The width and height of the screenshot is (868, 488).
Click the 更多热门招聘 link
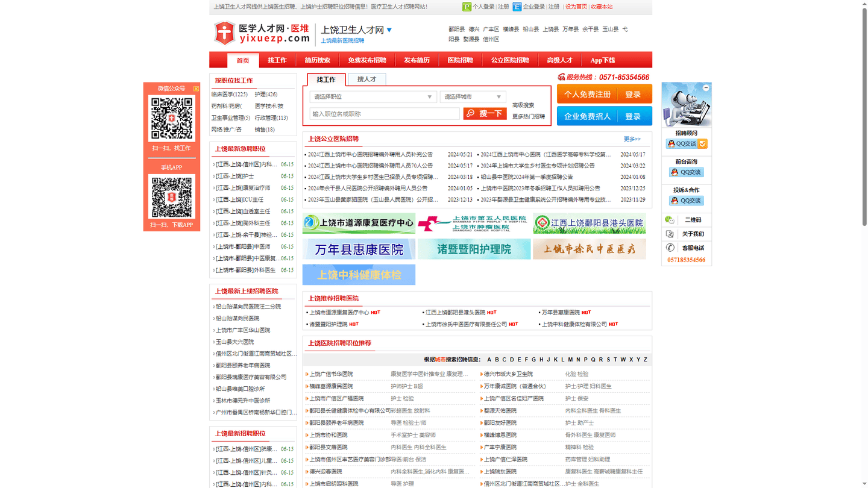point(529,117)
